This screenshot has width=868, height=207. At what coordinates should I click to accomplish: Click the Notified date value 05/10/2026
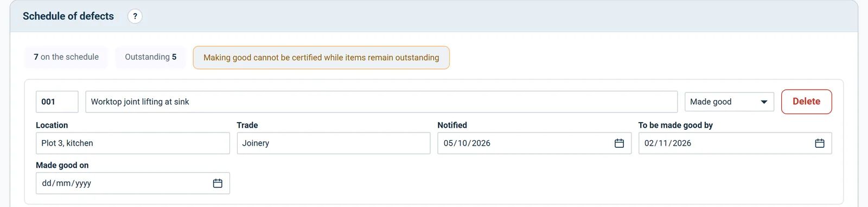click(467, 143)
